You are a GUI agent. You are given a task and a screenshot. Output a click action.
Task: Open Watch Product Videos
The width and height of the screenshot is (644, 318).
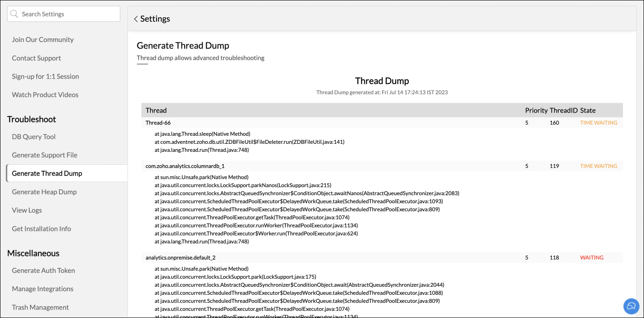(x=45, y=95)
